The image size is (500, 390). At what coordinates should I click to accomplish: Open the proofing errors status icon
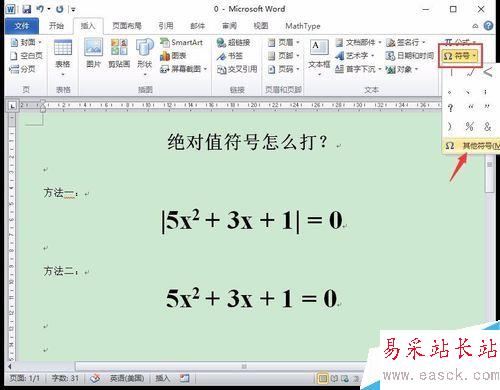click(95, 378)
